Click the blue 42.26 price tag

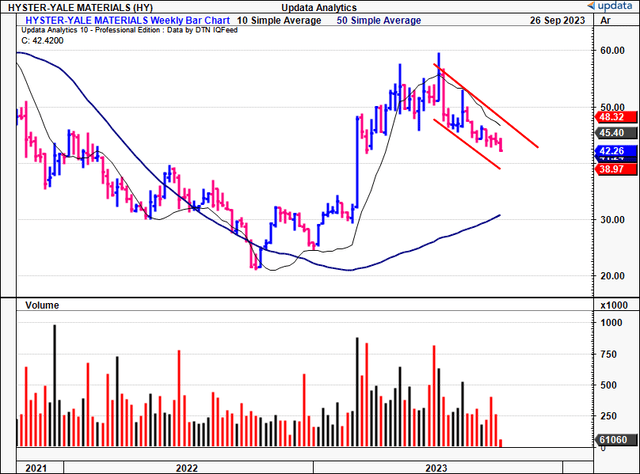click(616, 151)
